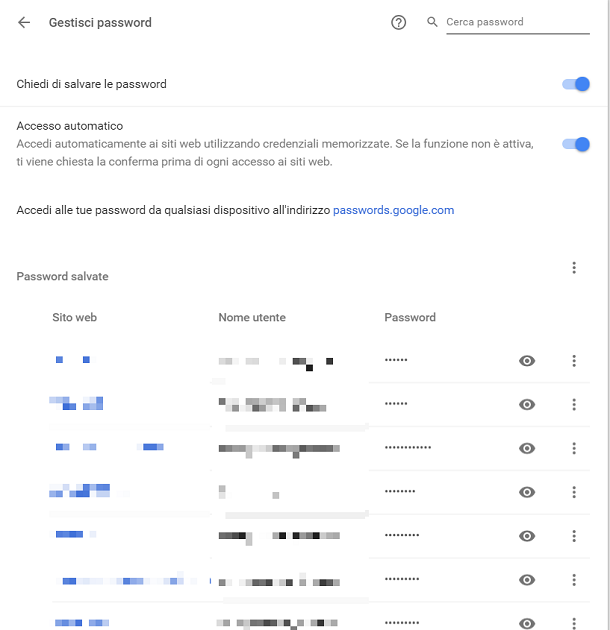The image size is (610, 630).
Task: Toggle off 'Chiedi di salvare le password'
Action: 576,84
